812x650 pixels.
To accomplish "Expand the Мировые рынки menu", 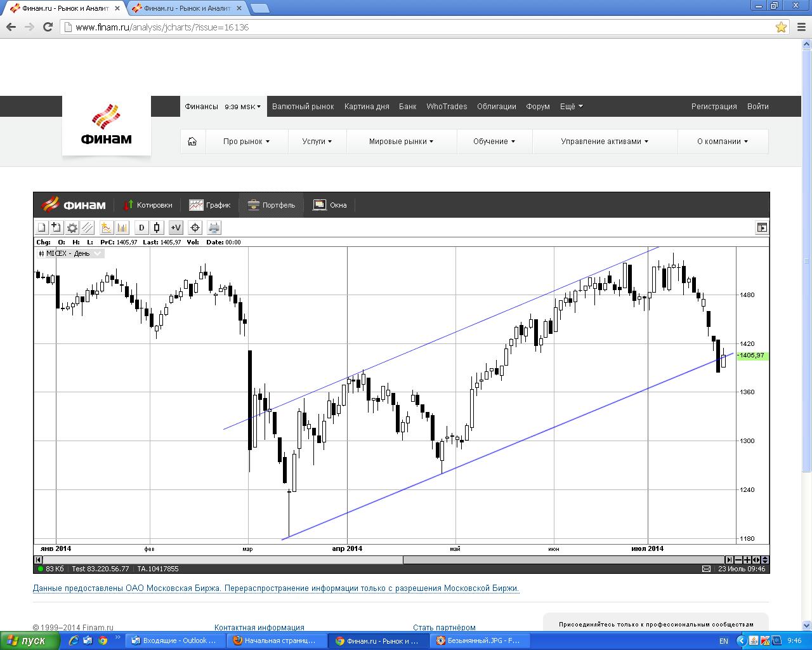I will [402, 142].
